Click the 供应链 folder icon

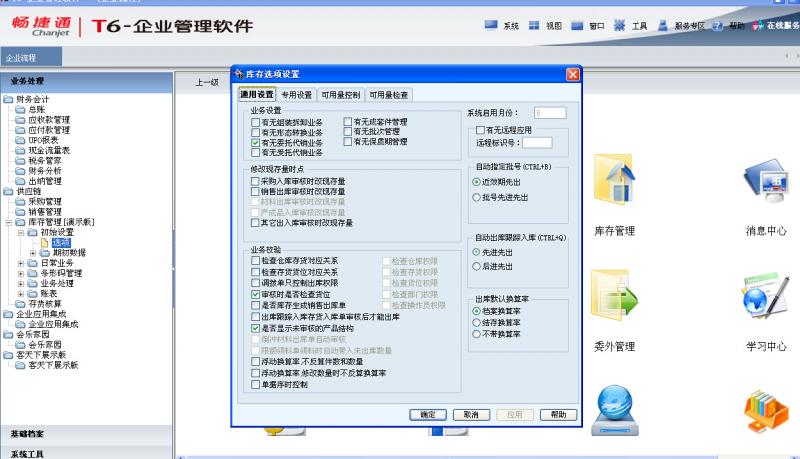click(x=8, y=191)
